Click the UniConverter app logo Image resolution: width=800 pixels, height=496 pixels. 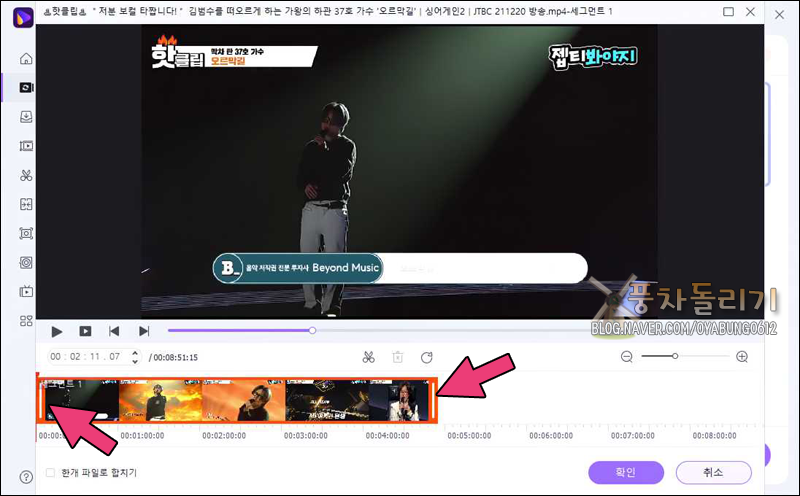[23, 17]
